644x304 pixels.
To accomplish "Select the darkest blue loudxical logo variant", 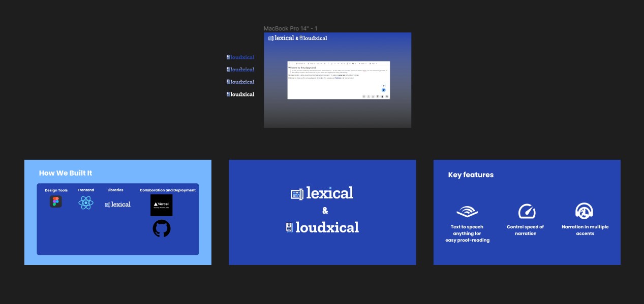I will click(240, 57).
